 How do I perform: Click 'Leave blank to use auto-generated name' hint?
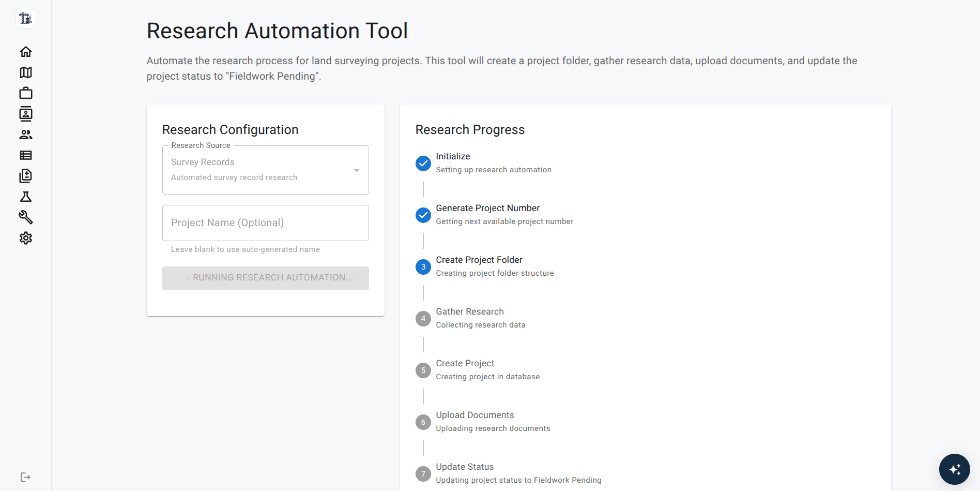(x=246, y=249)
